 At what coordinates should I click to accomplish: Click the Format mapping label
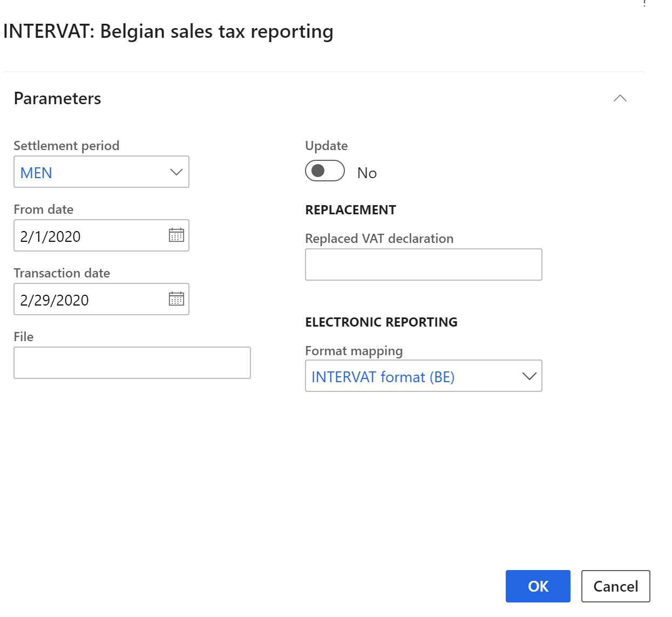point(354,351)
